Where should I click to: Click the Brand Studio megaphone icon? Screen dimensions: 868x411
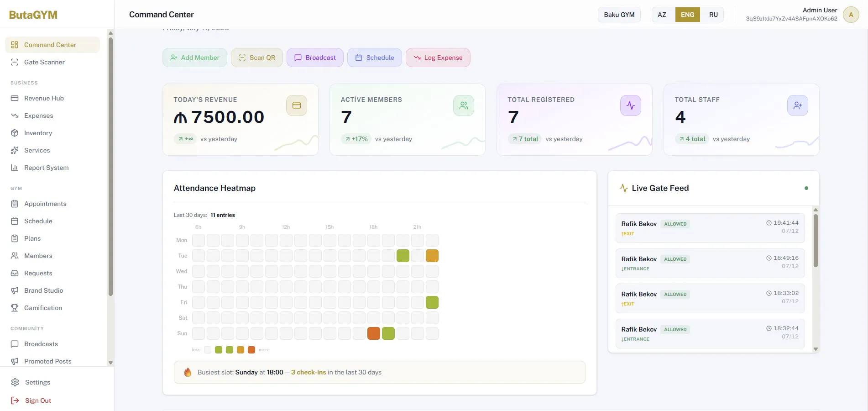coord(15,290)
